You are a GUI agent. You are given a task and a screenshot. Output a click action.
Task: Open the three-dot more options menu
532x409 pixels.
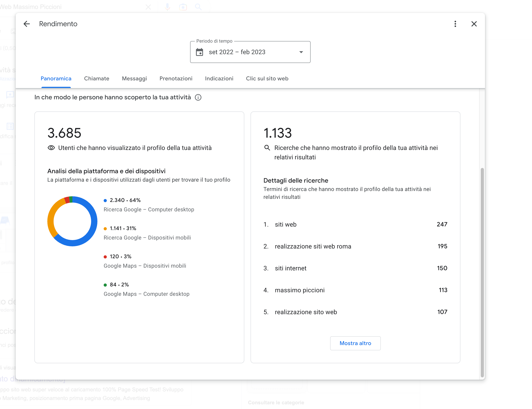pos(455,24)
